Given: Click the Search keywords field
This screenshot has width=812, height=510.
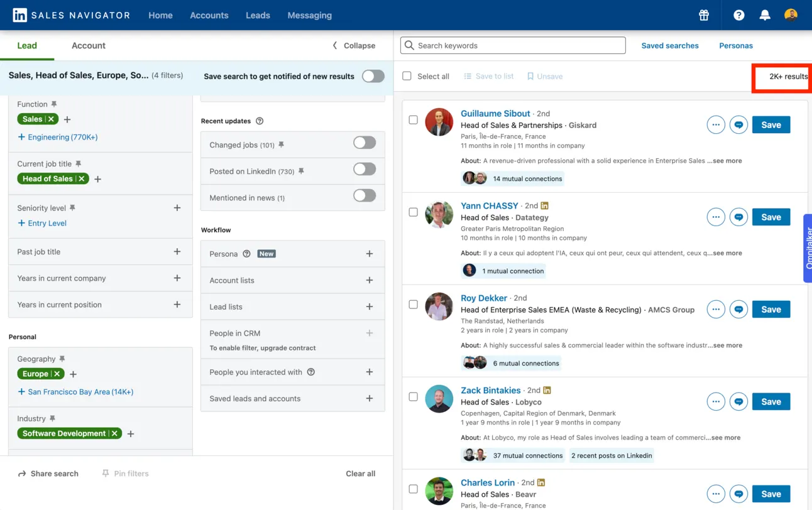Looking at the screenshot, I should click(513, 45).
